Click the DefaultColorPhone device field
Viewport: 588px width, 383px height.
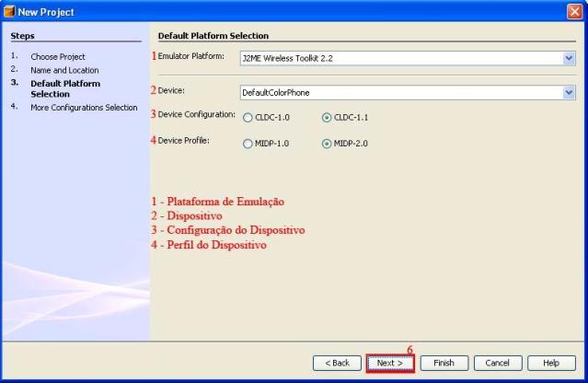click(x=408, y=93)
